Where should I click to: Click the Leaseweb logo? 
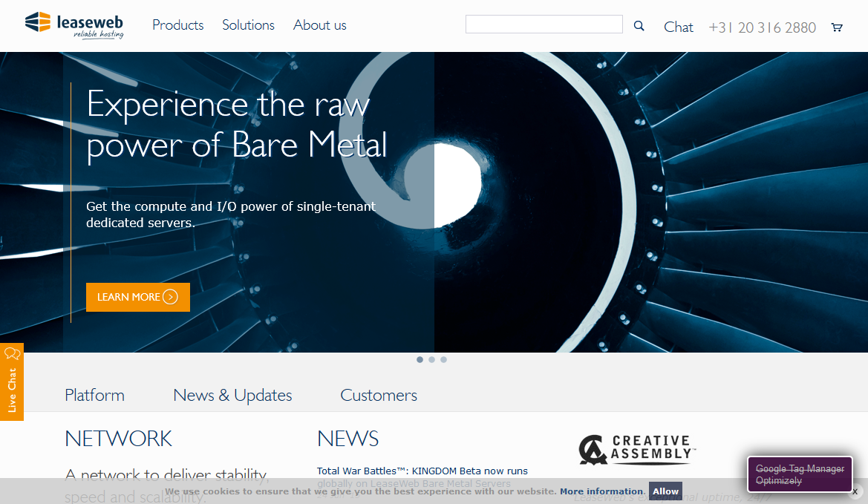(74, 25)
